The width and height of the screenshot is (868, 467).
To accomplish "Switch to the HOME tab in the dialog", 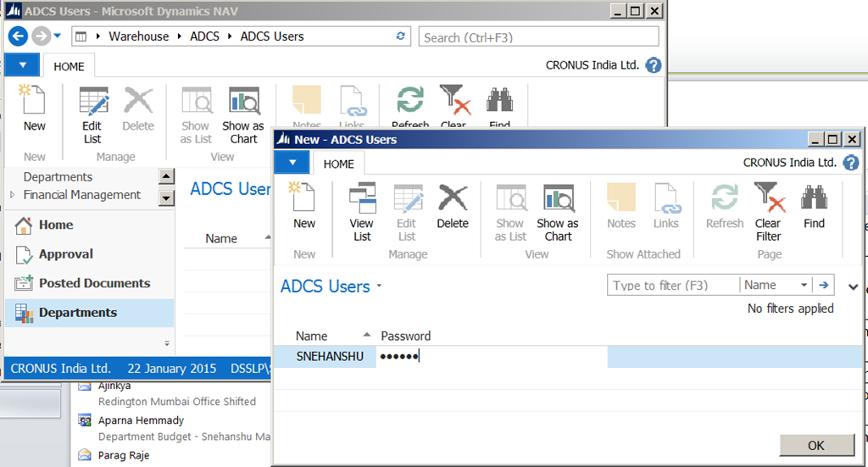I will pos(339,164).
